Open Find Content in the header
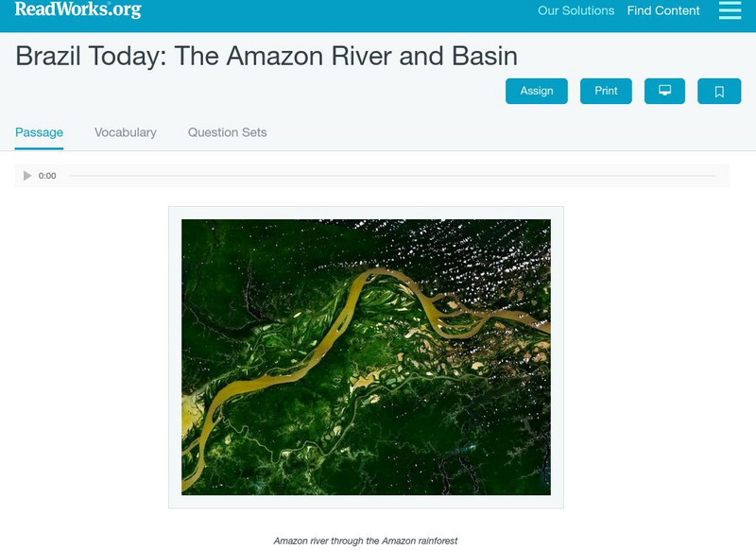 (x=663, y=11)
